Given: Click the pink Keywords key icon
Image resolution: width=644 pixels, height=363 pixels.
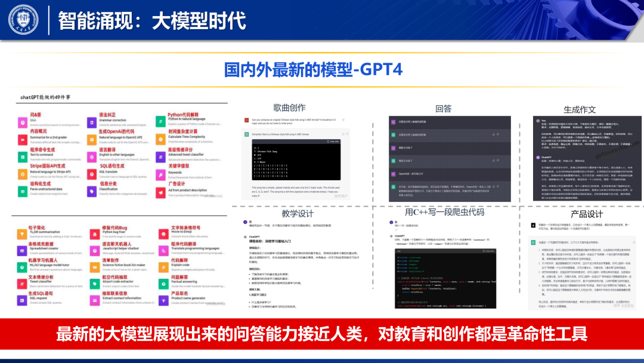Looking at the screenshot, I should click(x=160, y=175).
